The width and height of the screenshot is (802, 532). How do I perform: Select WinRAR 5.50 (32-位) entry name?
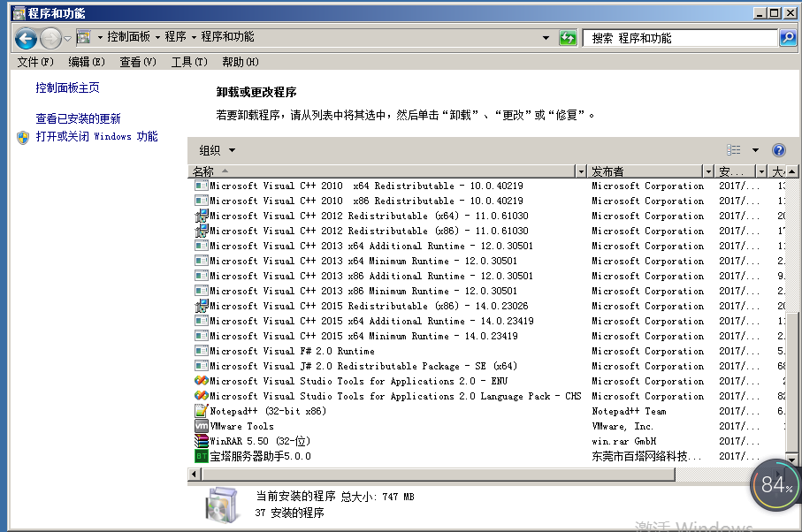(x=260, y=441)
